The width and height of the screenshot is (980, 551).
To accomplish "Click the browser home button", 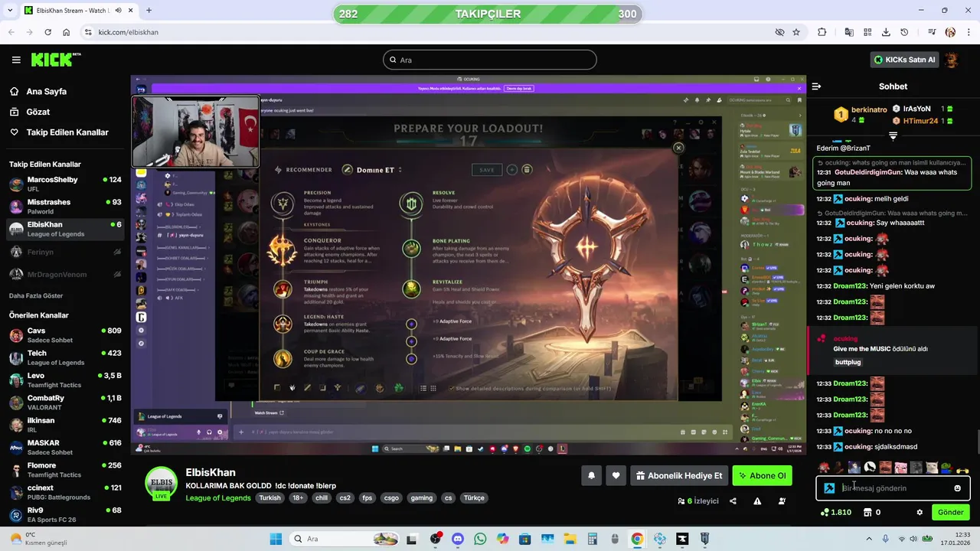I will pyautogui.click(x=67, y=32).
